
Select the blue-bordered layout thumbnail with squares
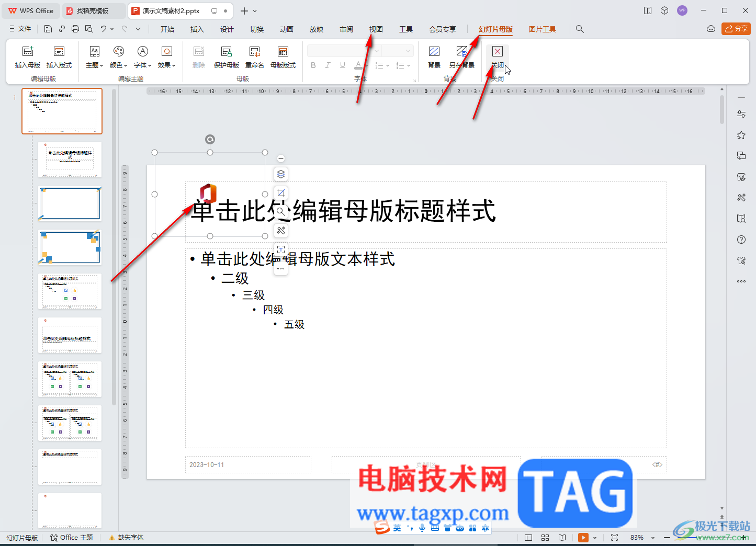pos(70,247)
